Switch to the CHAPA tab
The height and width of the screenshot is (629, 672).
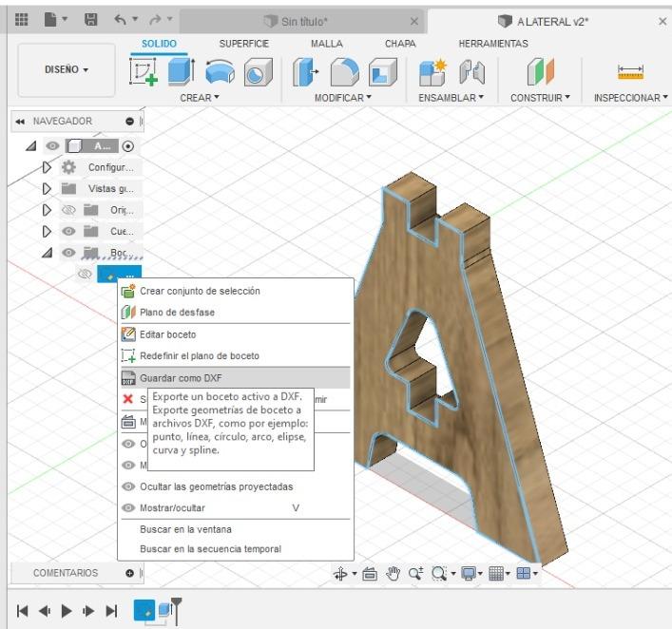[x=400, y=44]
